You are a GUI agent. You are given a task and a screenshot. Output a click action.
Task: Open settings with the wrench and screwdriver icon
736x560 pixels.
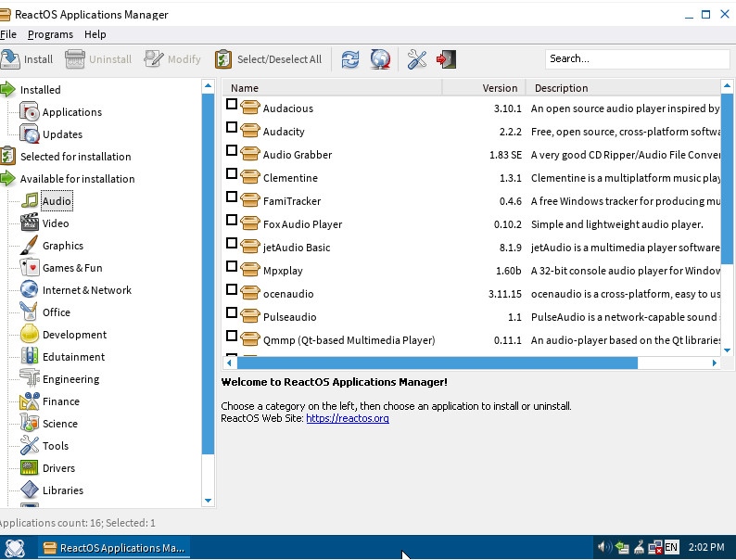point(417,59)
